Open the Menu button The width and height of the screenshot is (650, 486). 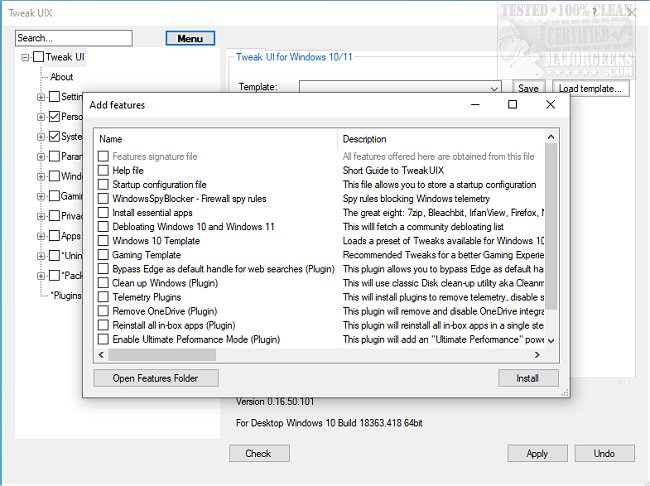click(x=190, y=38)
